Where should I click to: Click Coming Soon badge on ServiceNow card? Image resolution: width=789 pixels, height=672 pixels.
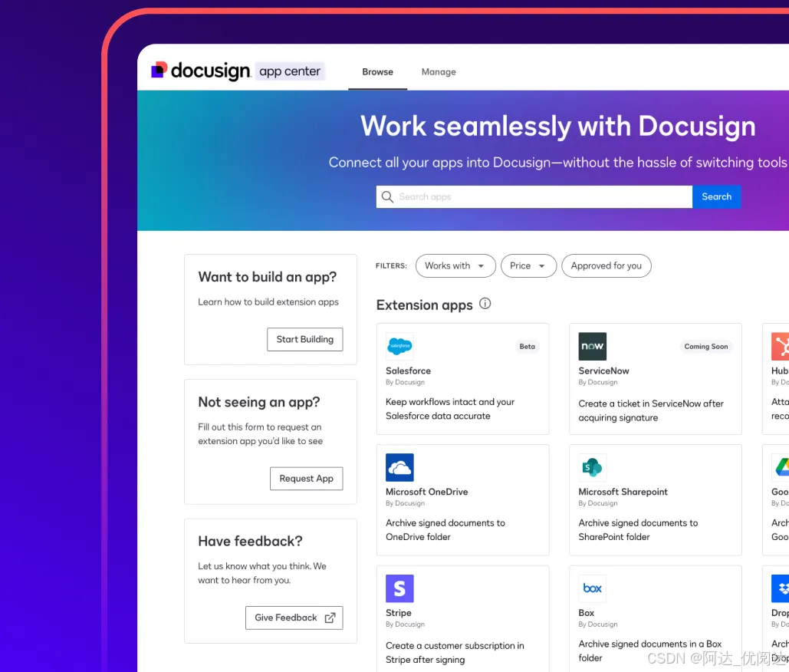point(706,346)
